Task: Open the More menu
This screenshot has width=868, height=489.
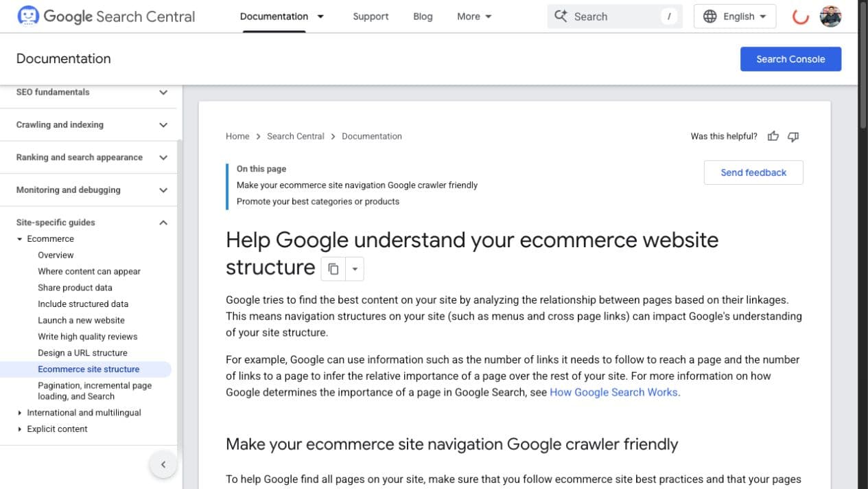Action: [474, 16]
